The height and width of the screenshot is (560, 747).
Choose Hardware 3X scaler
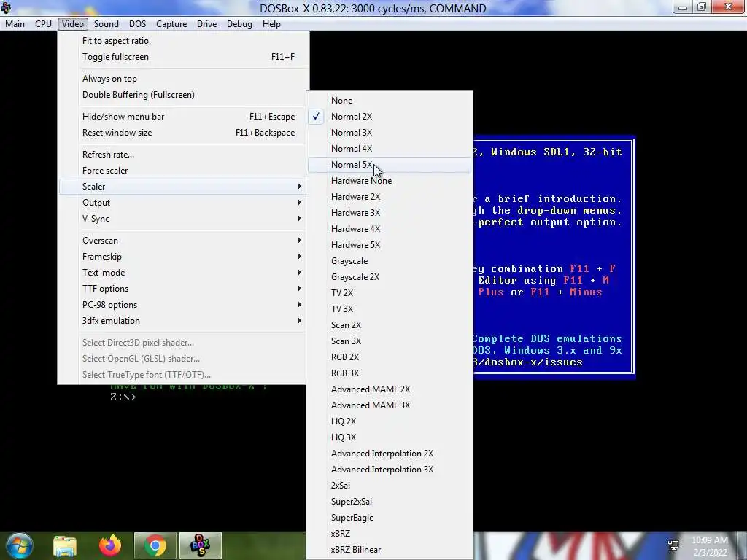coord(390,213)
